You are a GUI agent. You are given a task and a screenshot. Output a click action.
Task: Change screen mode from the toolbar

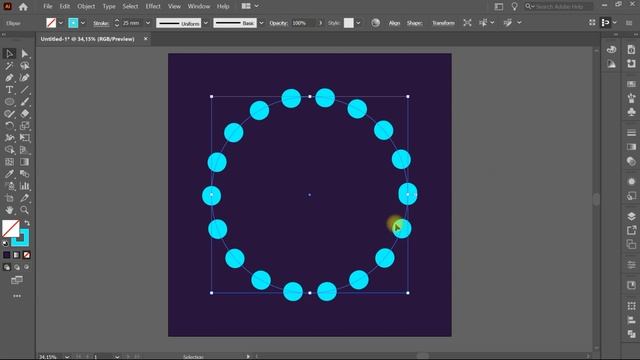pos(17,280)
